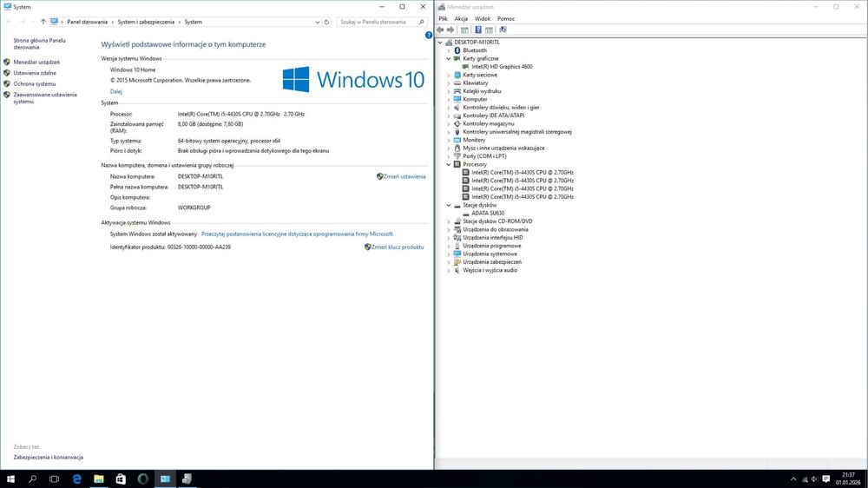
Task: Select the Bluetooth device category icon
Action: [x=457, y=50]
